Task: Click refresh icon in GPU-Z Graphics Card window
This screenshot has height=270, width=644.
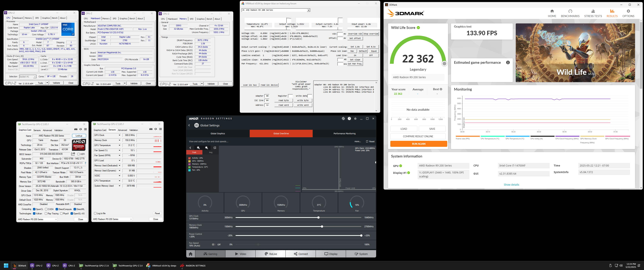Action: tap(80, 129)
